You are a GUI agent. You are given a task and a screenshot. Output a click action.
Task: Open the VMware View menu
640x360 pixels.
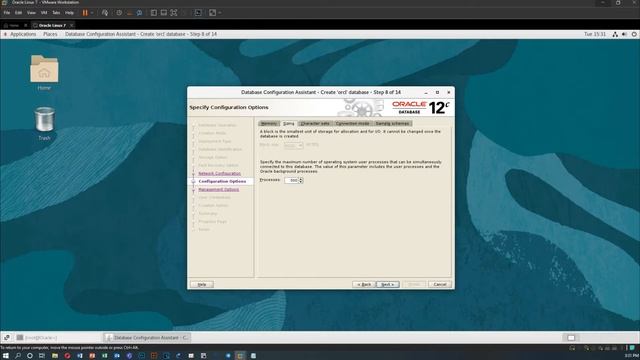[31, 13]
